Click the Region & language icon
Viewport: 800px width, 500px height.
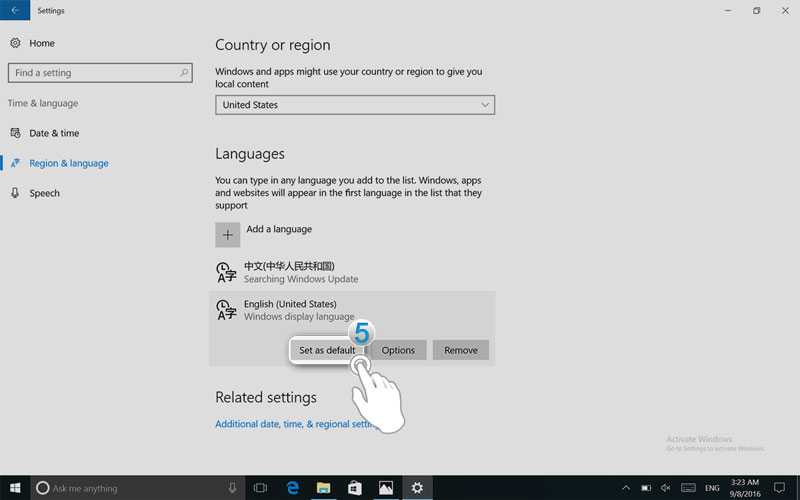(15, 163)
